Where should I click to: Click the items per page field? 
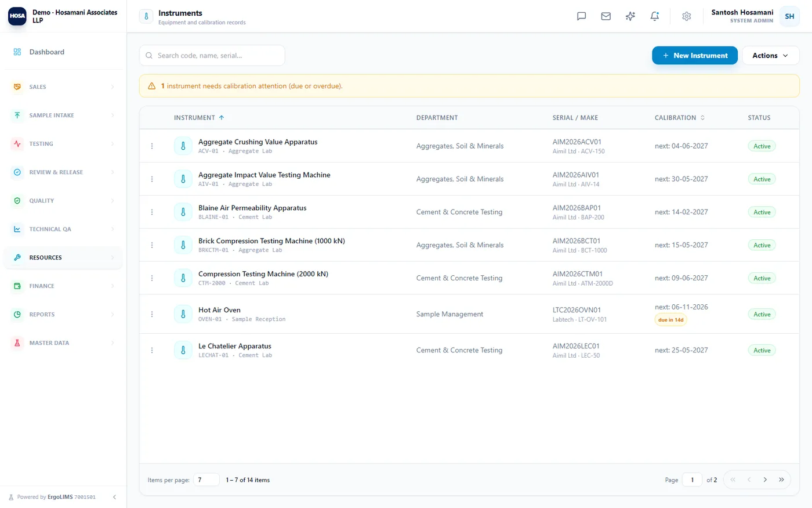[206, 480]
